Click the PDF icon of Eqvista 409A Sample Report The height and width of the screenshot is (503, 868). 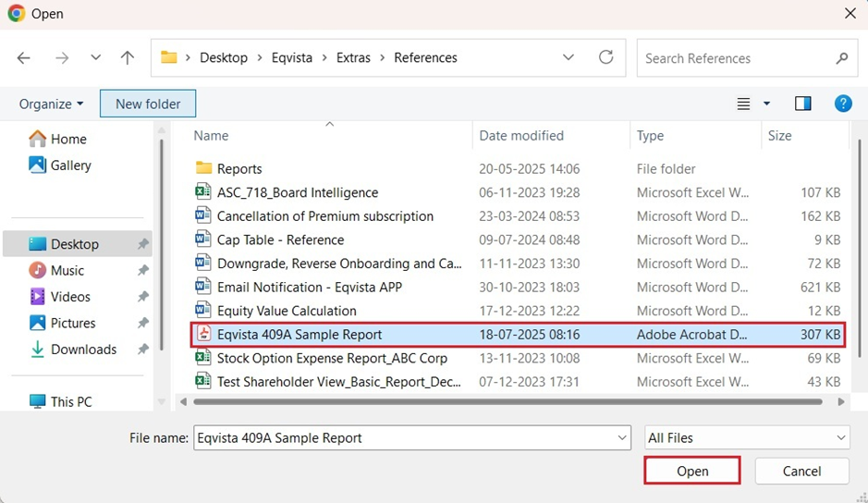pyautogui.click(x=203, y=334)
